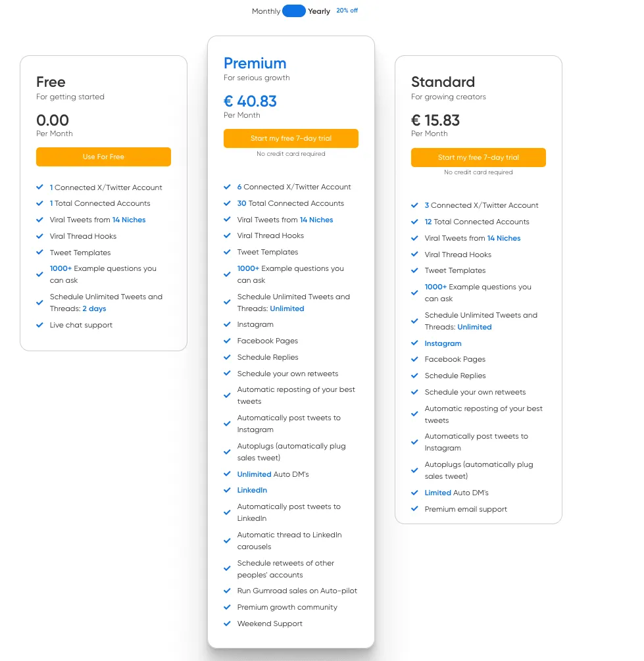
Task: Toggle the Monthly/Yearly billing switch
Action: (x=293, y=11)
